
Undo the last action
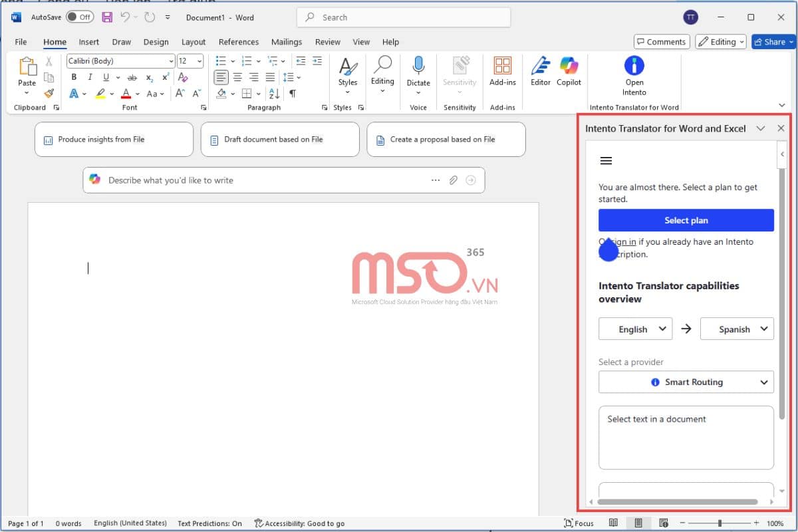coord(125,17)
